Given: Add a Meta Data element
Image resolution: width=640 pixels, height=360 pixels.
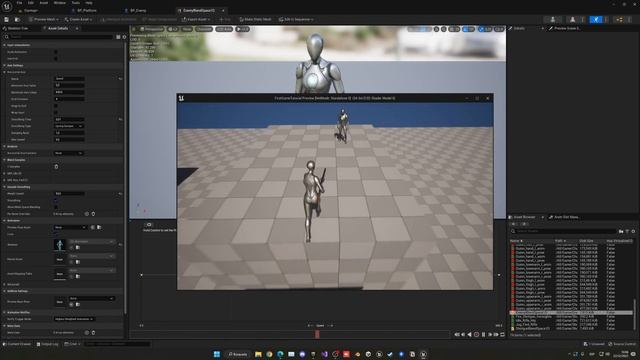Looking at the screenshot, I should [87, 333].
